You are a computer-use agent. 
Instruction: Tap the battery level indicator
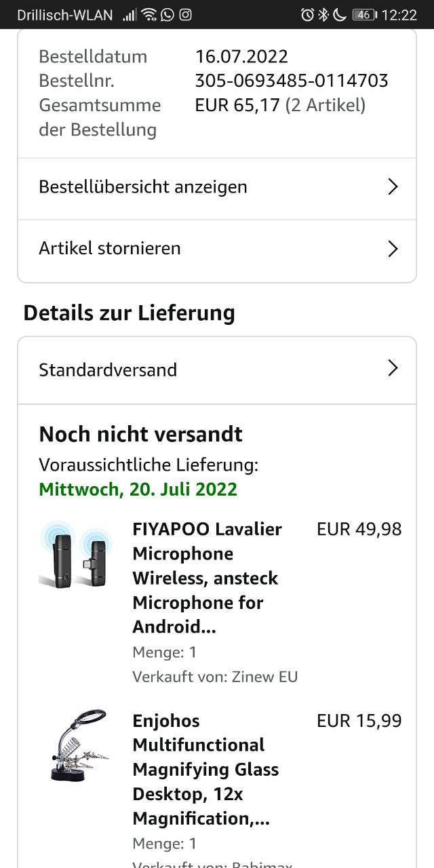tap(364, 14)
